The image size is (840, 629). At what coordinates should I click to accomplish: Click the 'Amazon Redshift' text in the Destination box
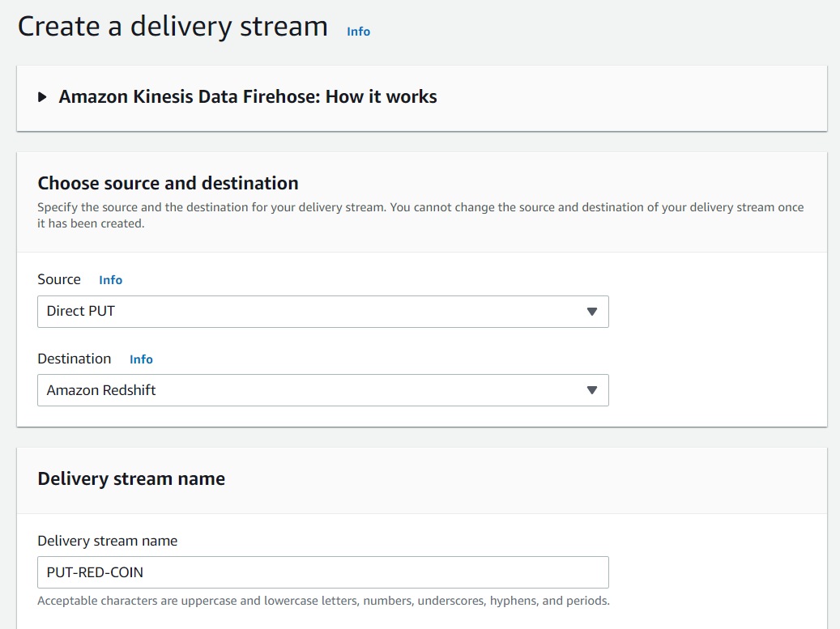101,390
